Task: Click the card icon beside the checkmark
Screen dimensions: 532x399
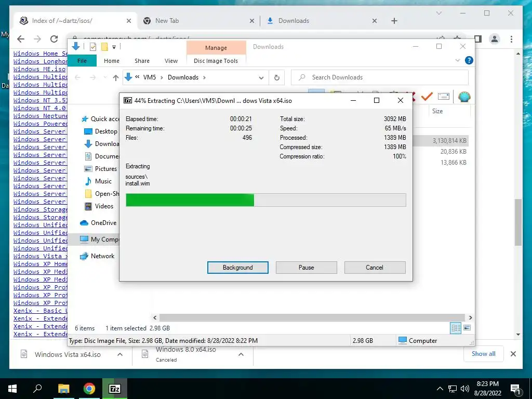Action: point(444,97)
